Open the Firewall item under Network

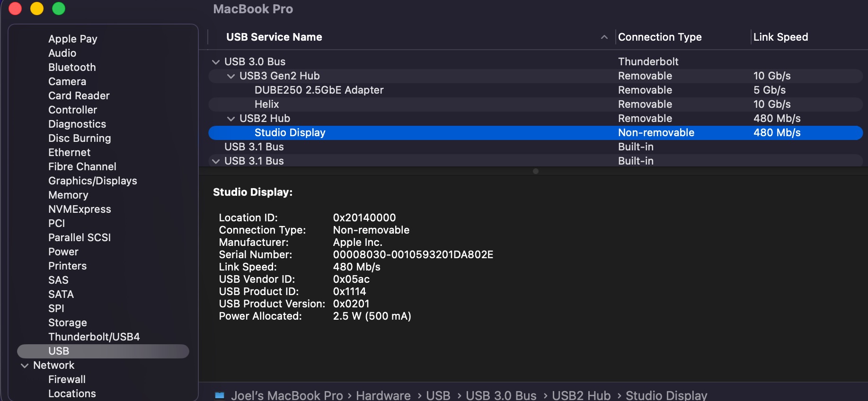pyautogui.click(x=67, y=380)
